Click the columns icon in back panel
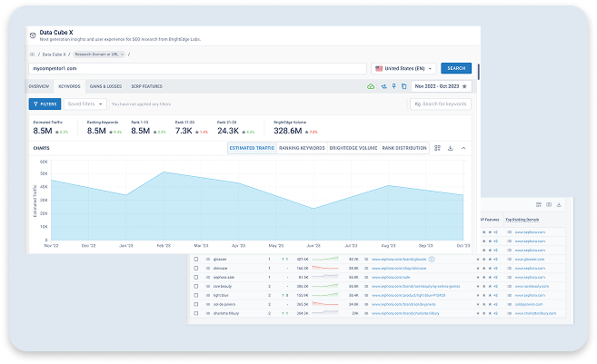The image size is (597, 364). [549, 204]
